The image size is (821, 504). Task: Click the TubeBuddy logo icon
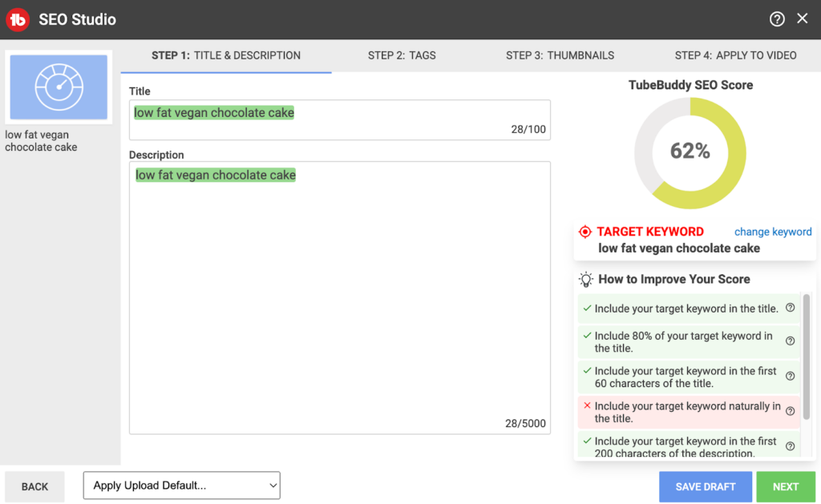tap(17, 18)
